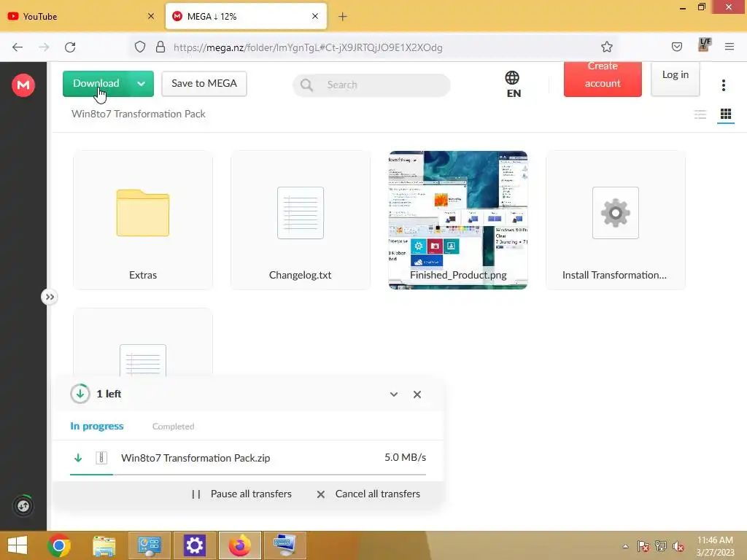Open the Control Panel taskbar icon
The image size is (747, 560).
point(149,545)
